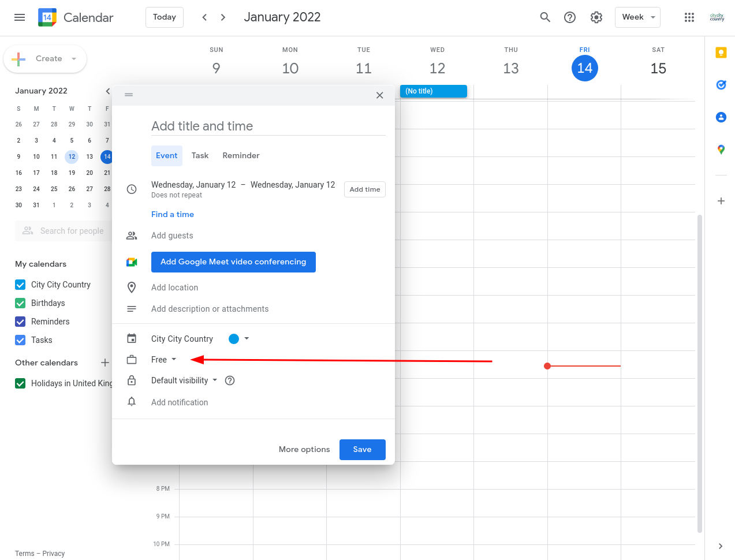Open More options

(304, 450)
